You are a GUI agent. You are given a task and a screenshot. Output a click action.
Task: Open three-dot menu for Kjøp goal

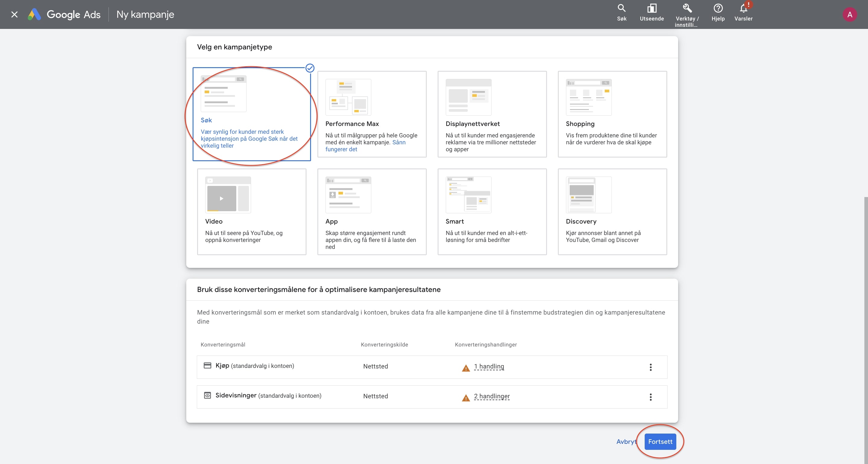coord(650,367)
